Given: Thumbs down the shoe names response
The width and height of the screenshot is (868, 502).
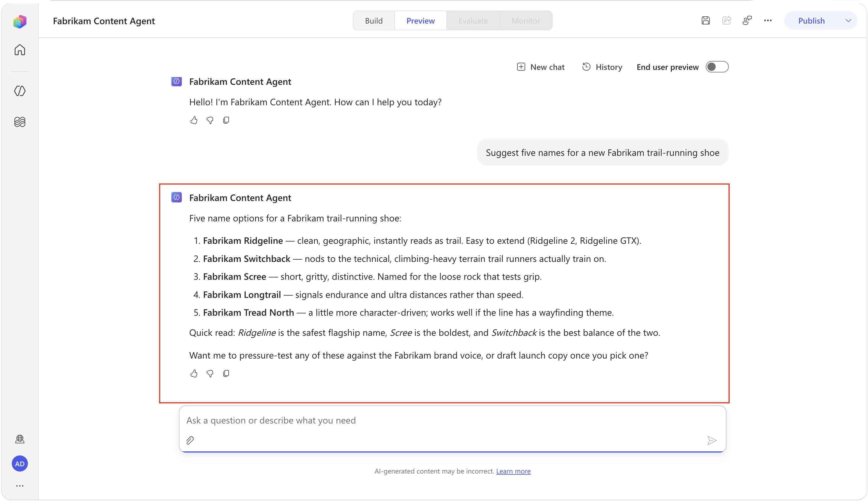Looking at the screenshot, I should click(210, 373).
